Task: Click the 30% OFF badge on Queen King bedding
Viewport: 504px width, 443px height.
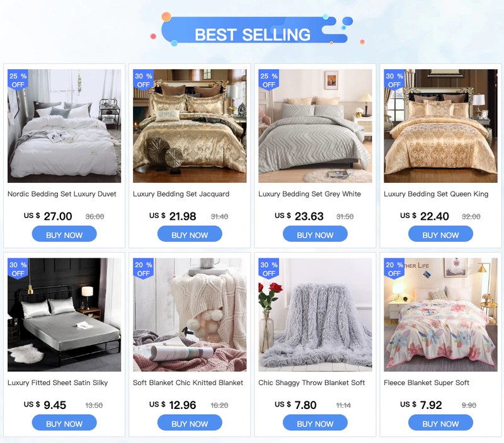Action: [x=394, y=80]
